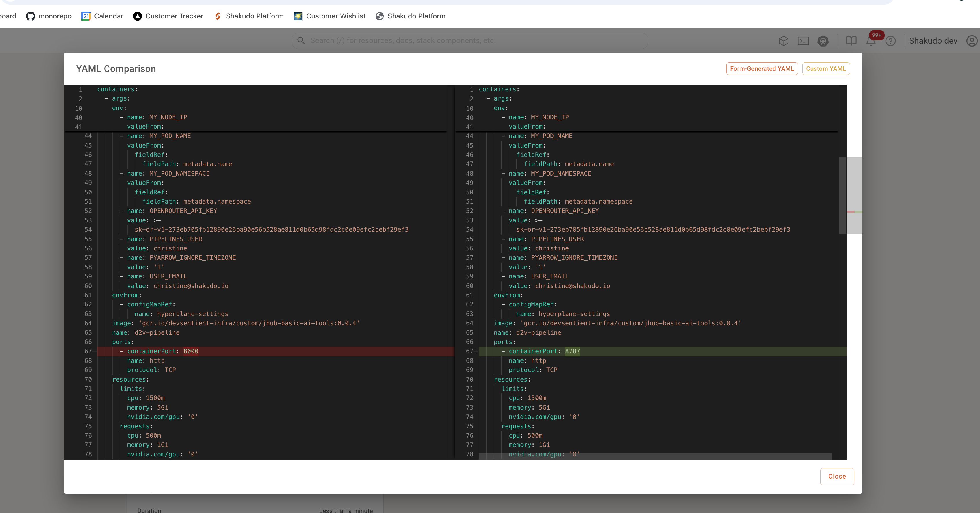The image size is (980, 513).
Task: Open the Shakudo Platform globe-icon bookmark
Action: coord(410,16)
